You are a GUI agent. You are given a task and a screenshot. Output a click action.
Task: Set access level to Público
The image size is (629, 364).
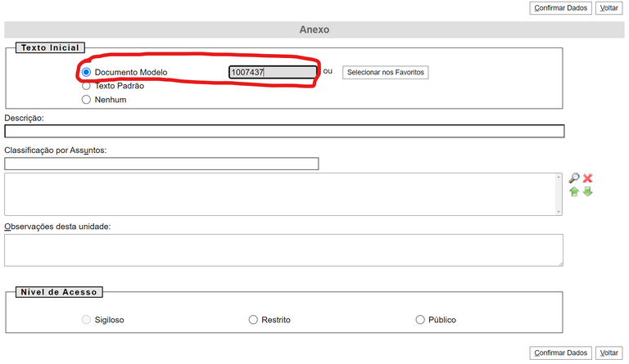click(x=421, y=320)
